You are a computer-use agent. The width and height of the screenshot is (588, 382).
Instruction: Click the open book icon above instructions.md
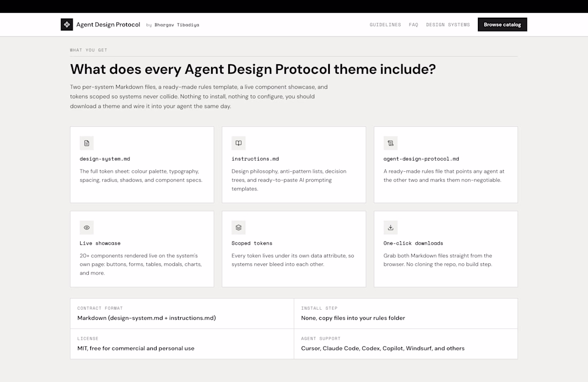coord(238,143)
